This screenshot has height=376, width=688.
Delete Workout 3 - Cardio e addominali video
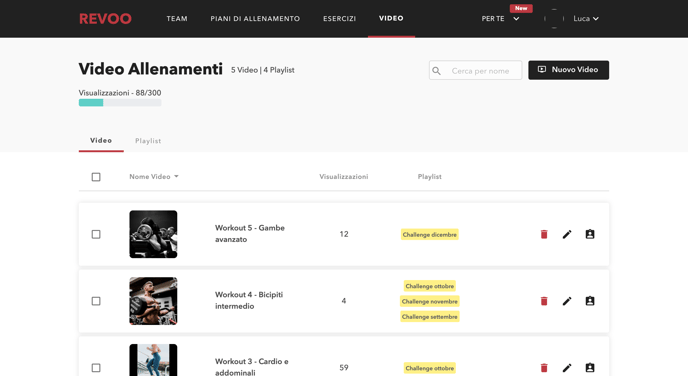click(544, 368)
